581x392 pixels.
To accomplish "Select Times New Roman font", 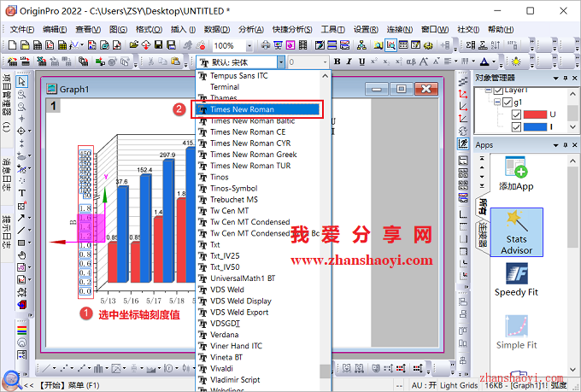I will pyautogui.click(x=257, y=109).
